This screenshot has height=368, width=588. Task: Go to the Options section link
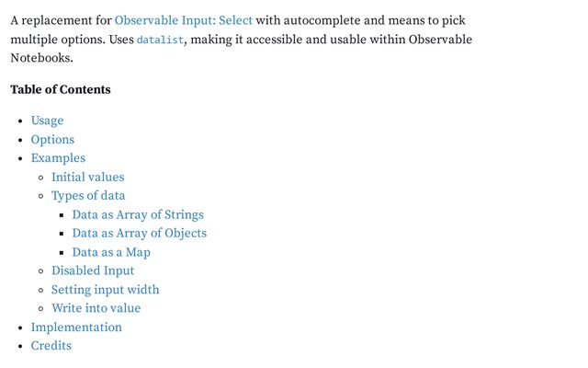[x=52, y=140]
